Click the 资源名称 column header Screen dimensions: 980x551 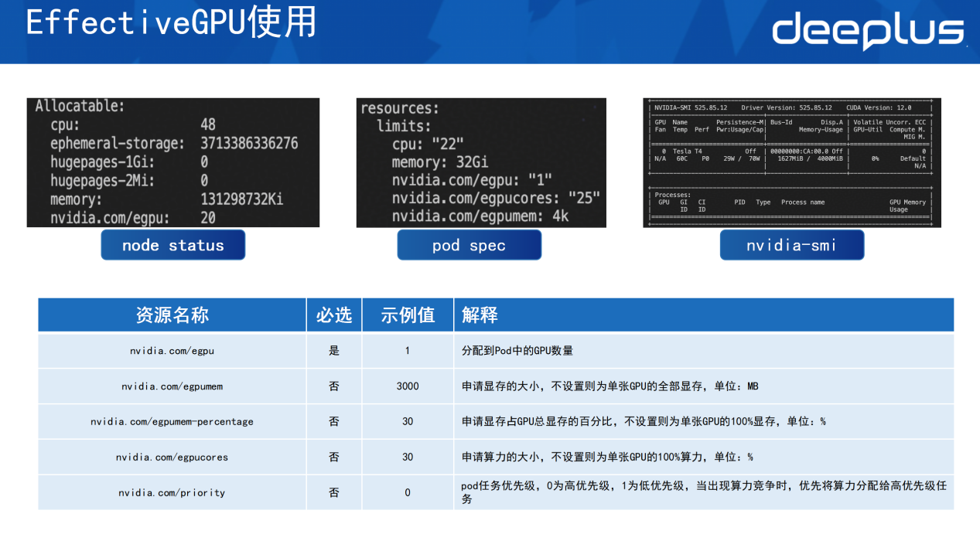[172, 315]
